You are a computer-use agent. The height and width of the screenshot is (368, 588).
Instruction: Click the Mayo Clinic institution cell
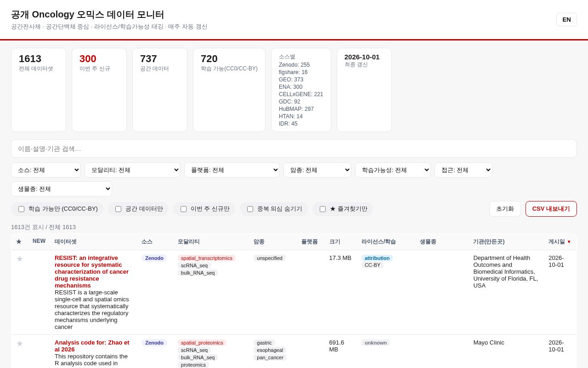click(489, 343)
